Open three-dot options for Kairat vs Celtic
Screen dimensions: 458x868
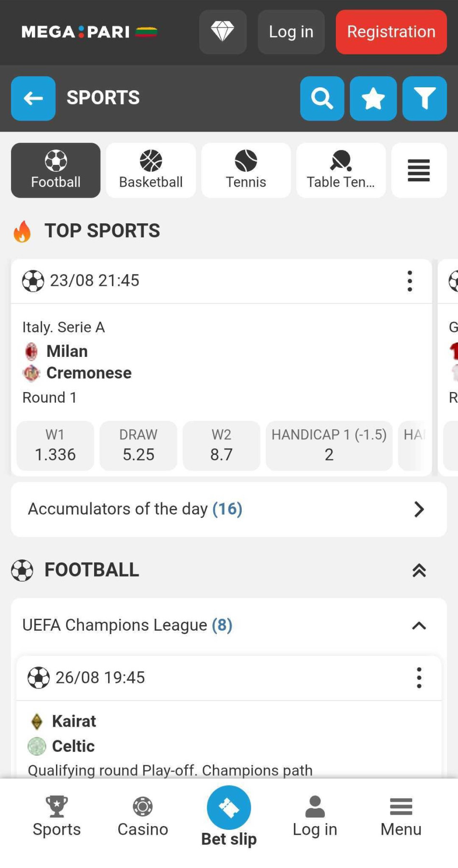point(419,678)
